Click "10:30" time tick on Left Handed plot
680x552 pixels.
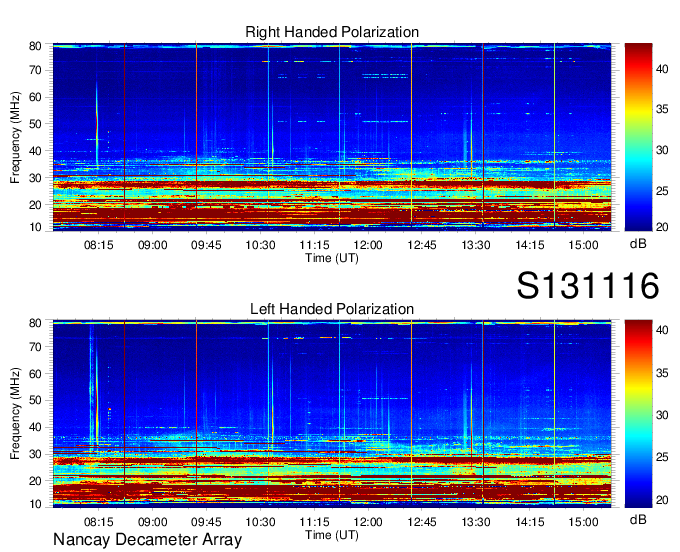pos(260,521)
